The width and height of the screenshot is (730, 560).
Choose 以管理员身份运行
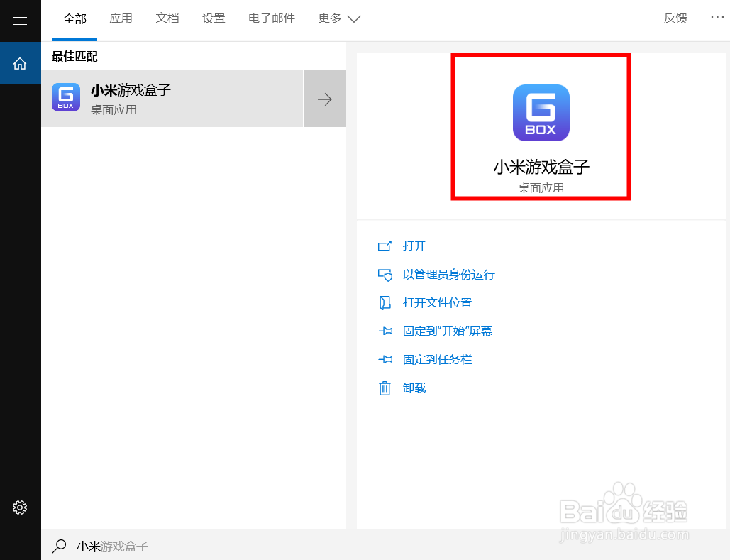click(449, 275)
